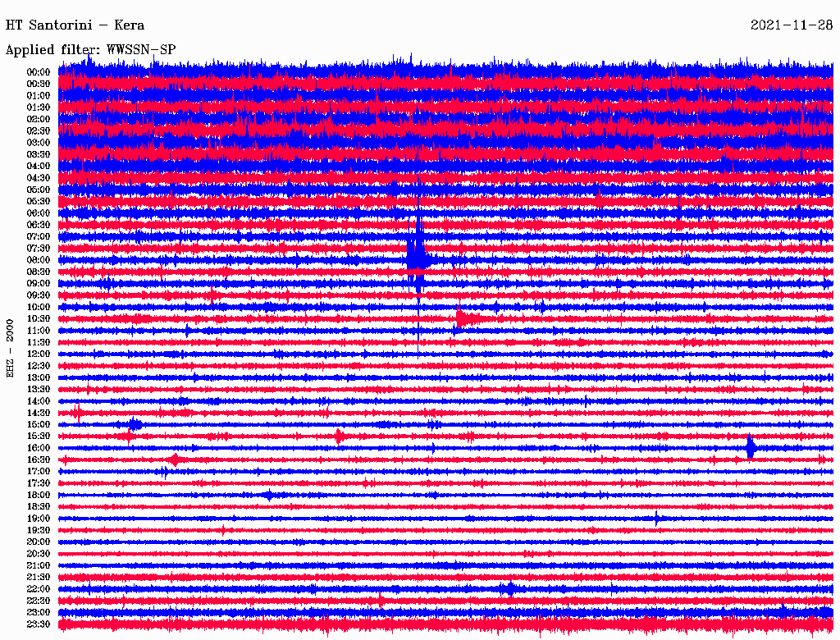Select the 07:00 time label
Image resolution: width=840 pixels, height=640 pixels.
click(x=39, y=237)
